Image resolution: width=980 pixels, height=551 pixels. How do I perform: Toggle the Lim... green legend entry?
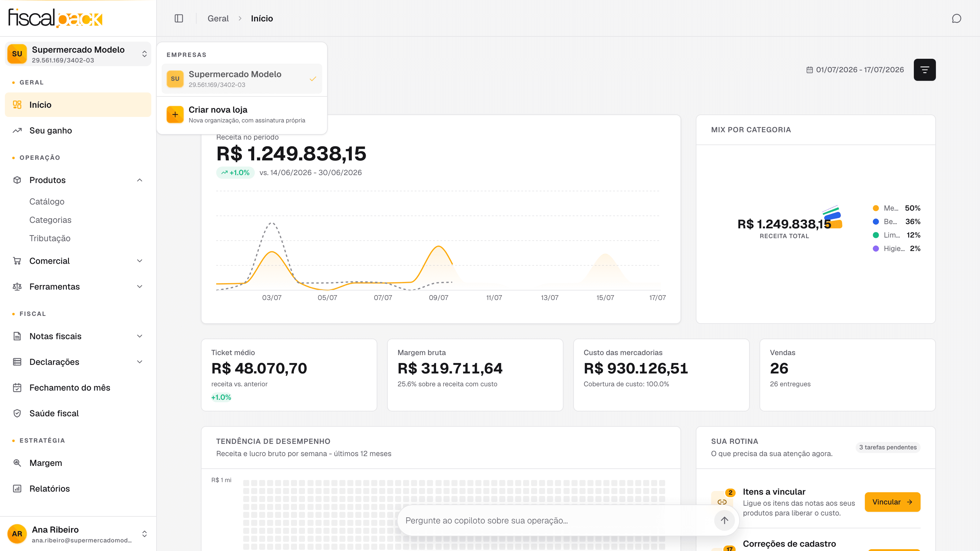pos(896,235)
